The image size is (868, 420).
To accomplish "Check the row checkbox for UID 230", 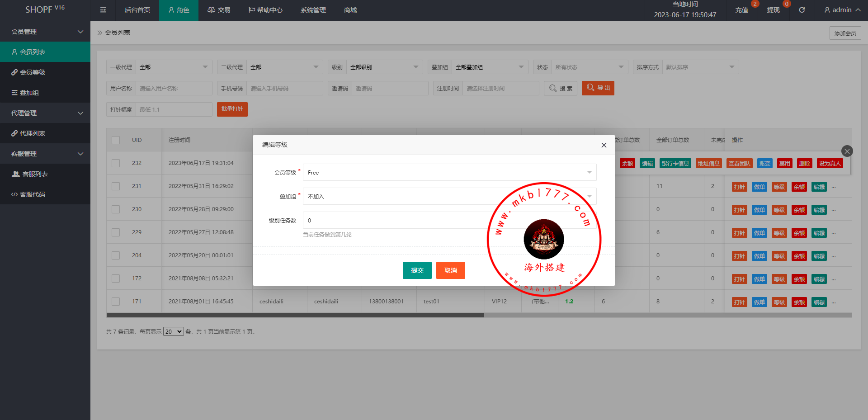I will (116, 209).
